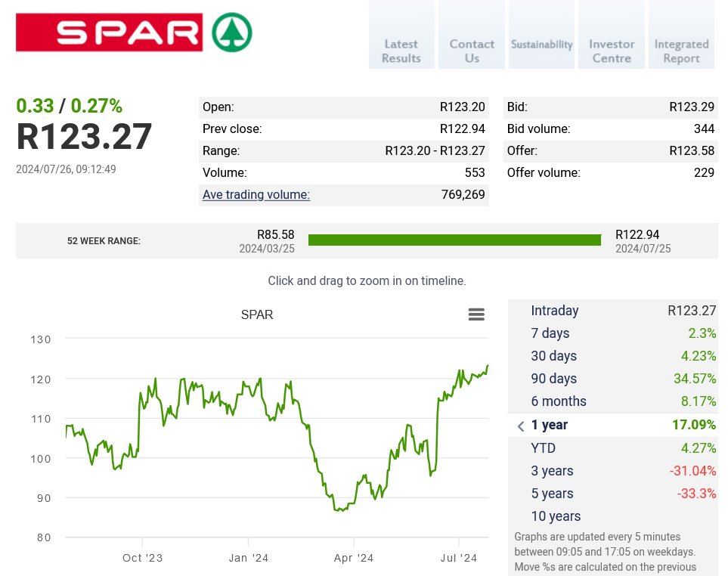Image resolution: width=728 pixels, height=576 pixels.
Task: Click the SPAR red logo
Action: 109,33
